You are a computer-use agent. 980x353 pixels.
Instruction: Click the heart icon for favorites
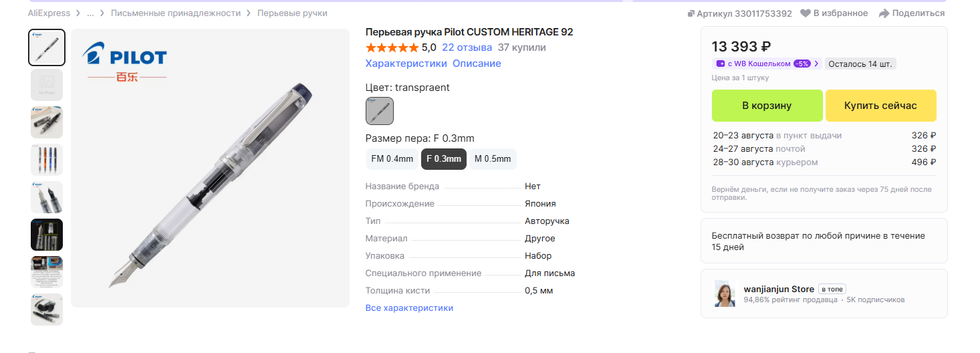tap(806, 13)
